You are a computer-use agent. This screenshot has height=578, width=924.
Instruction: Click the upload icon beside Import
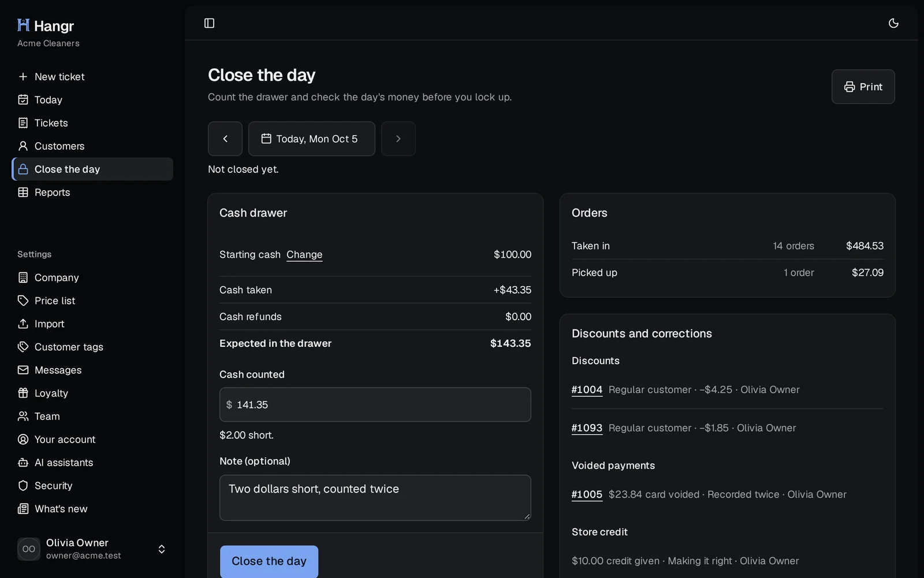(23, 324)
